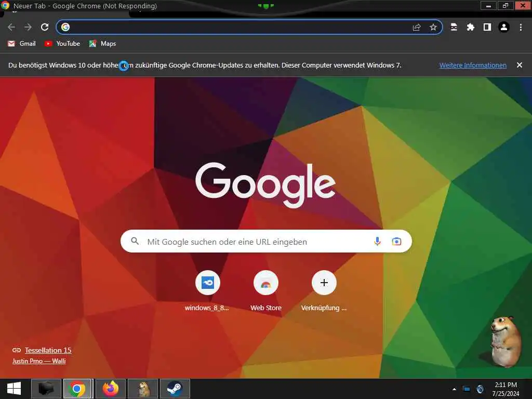Click the Neuer Tab window title

point(85,6)
